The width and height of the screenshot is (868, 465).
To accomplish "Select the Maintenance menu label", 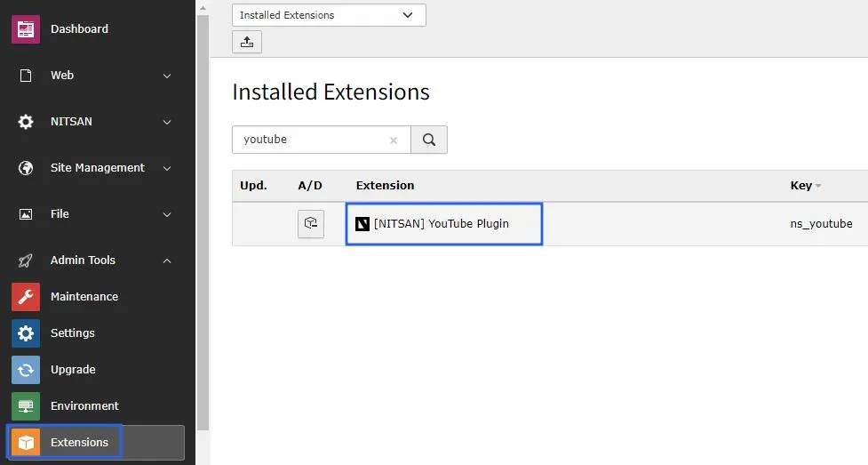I will coord(84,296).
